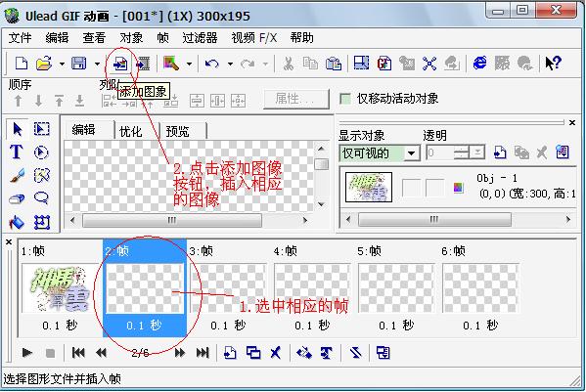Open the 过滤器 menu
Viewport: 586px width, 392px height.
tap(200, 38)
